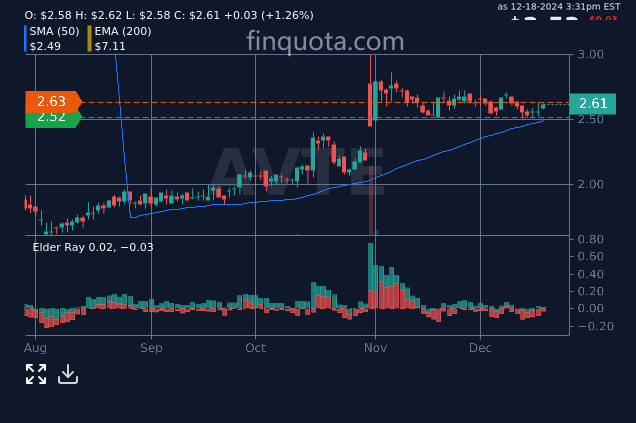Click the Oct label on time axis
The height and width of the screenshot is (423, 636).
coord(256,348)
